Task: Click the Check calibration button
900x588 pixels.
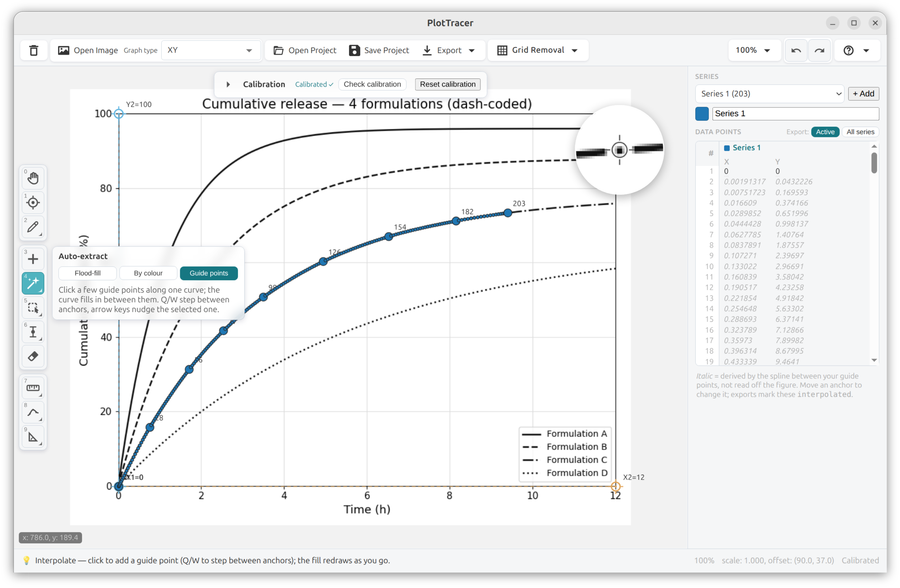Action: (372, 84)
